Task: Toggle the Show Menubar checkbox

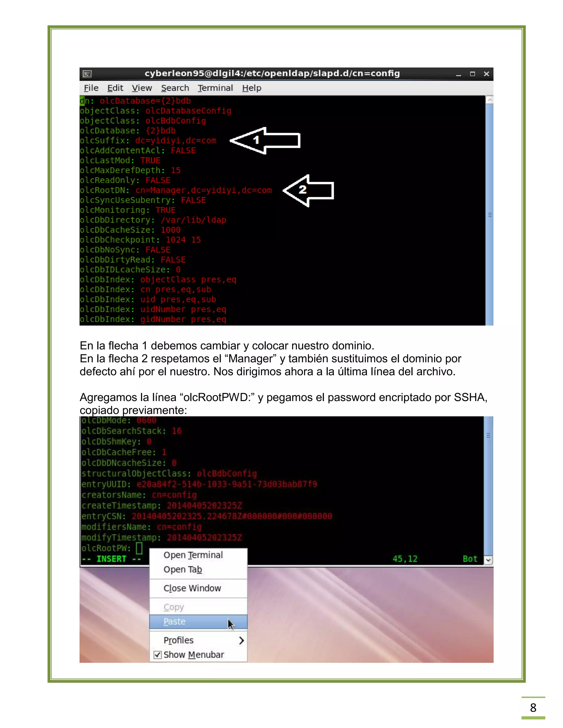Action: pos(158,655)
